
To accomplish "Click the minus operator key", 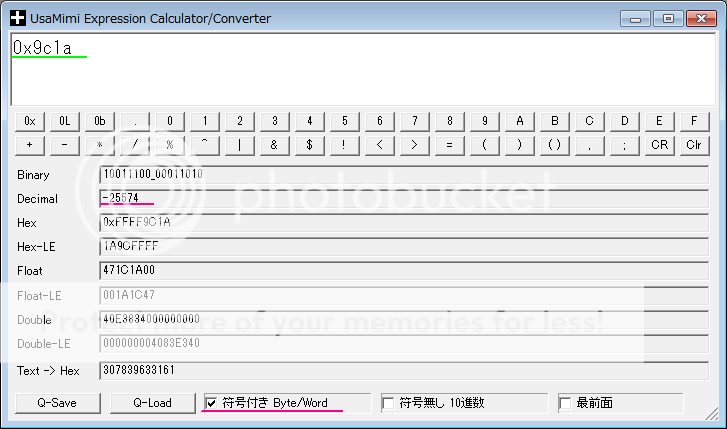I will point(65,145).
